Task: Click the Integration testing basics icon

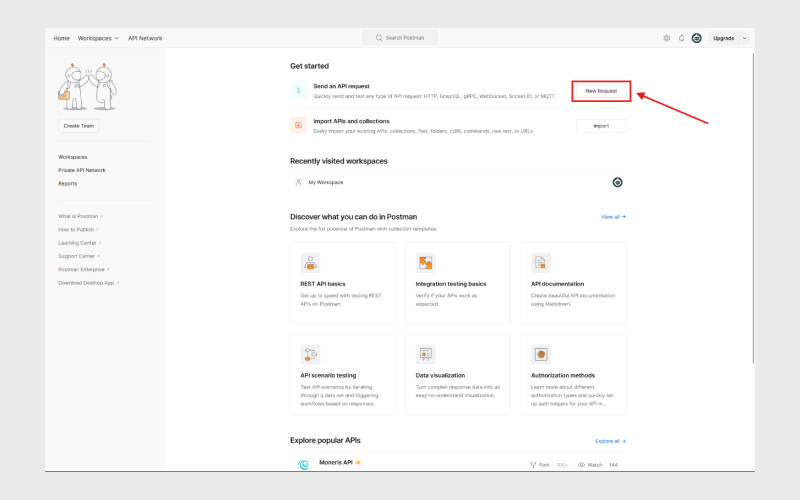Action: tap(426, 263)
